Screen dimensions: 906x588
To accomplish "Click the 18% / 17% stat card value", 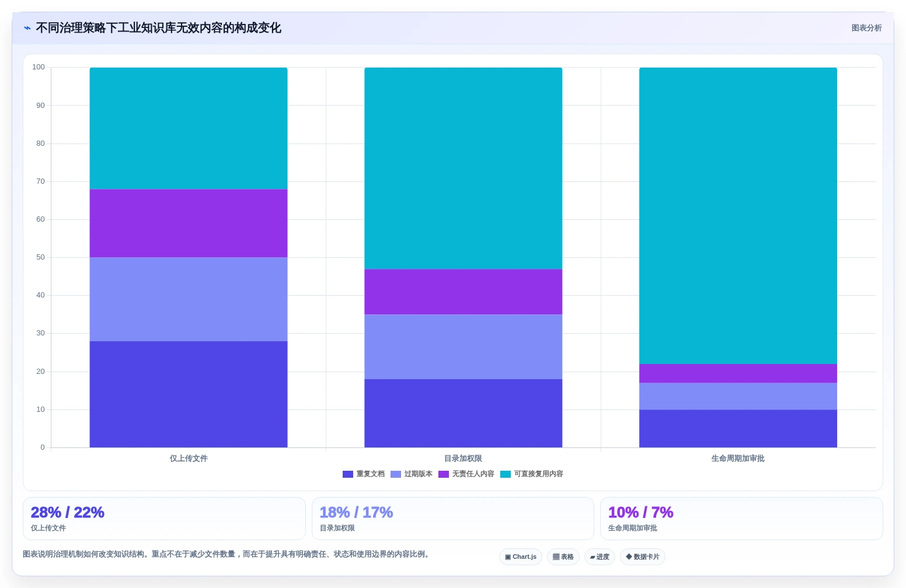I will point(356,513).
